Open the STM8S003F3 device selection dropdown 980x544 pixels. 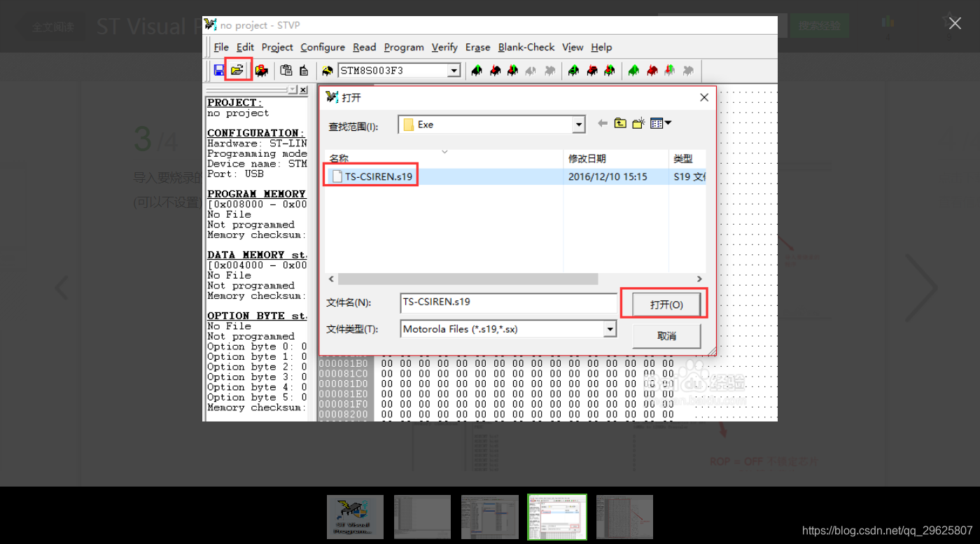click(454, 70)
